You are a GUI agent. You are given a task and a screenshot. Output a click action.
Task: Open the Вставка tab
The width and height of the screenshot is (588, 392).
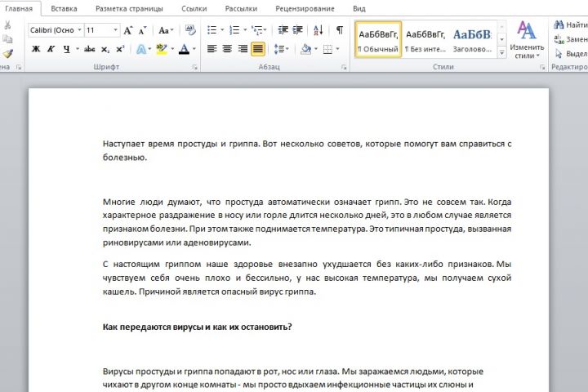point(64,8)
